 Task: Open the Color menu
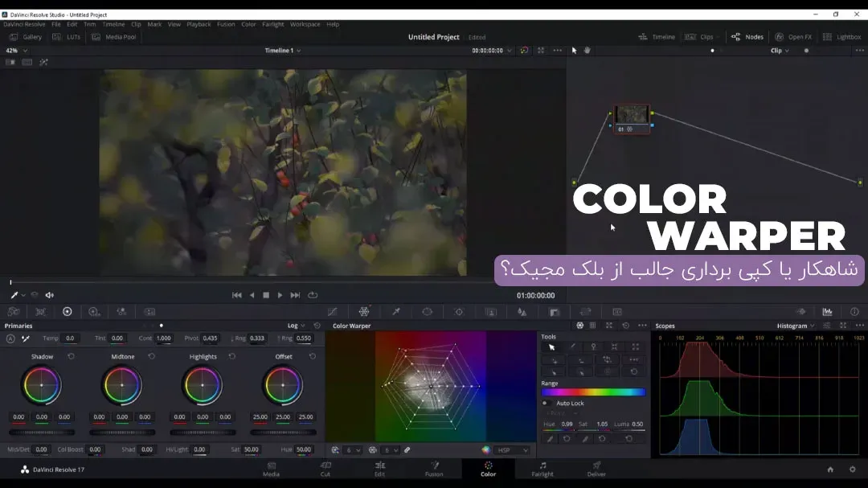(x=248, y=24)
